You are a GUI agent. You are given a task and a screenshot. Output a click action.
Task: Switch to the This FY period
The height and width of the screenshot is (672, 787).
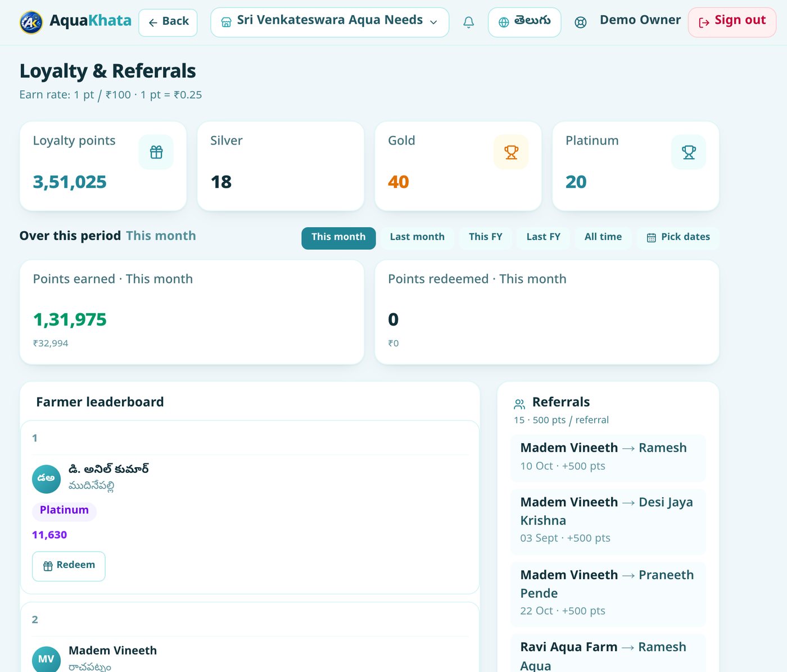coord(486,237)
